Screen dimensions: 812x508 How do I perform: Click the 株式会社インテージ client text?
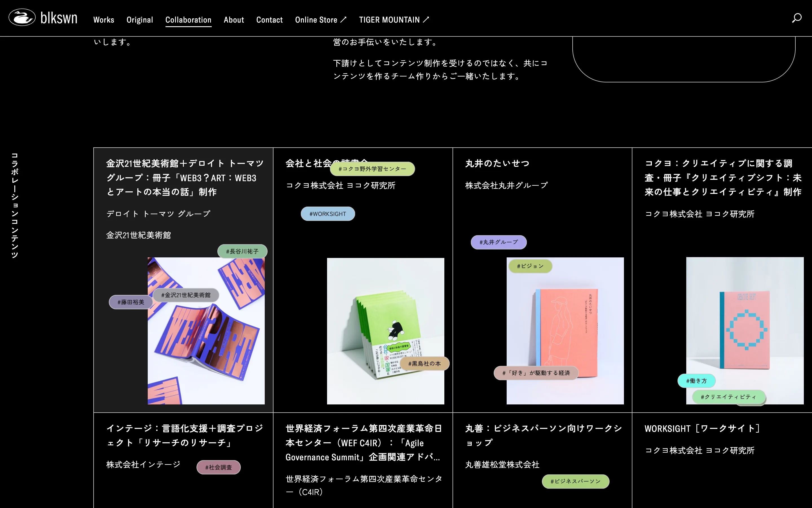(144, 465)
